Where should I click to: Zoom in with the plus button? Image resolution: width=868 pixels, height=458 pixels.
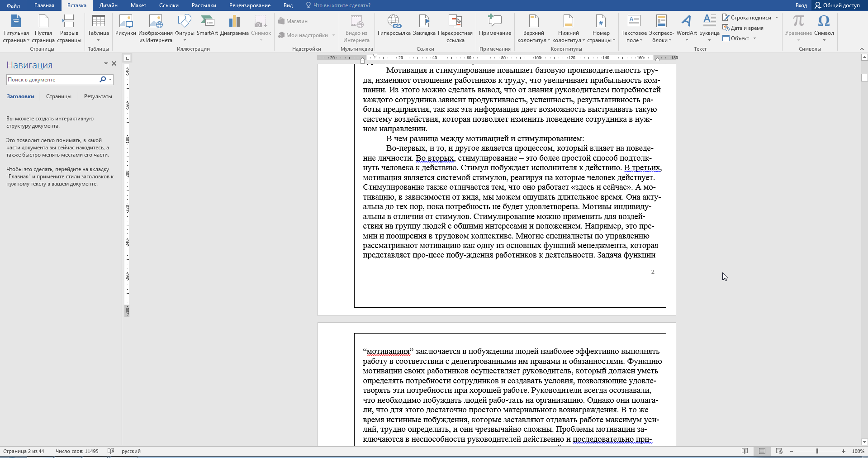tap(844, 451)
